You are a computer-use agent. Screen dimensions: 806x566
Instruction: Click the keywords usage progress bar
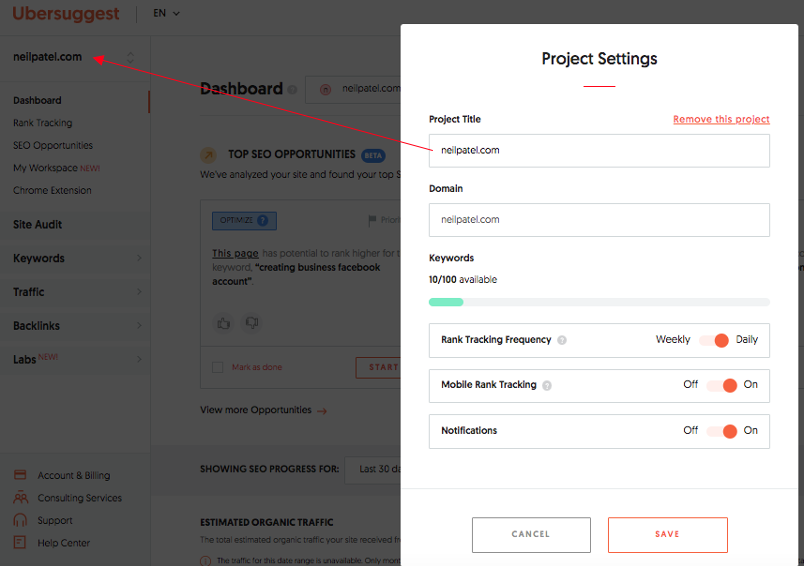click(x=599, y=302)
